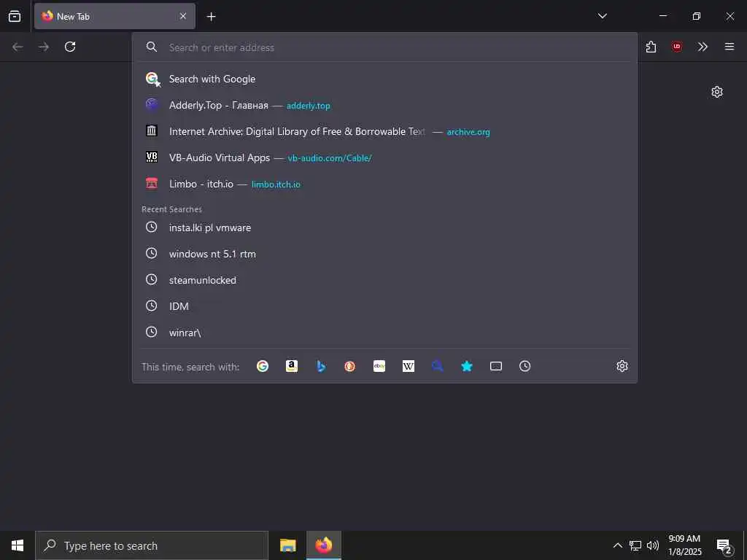Select recent search 'insta.lki.pl vmware'
Viewport: 747px width, 560px height.
click(385, 227)
